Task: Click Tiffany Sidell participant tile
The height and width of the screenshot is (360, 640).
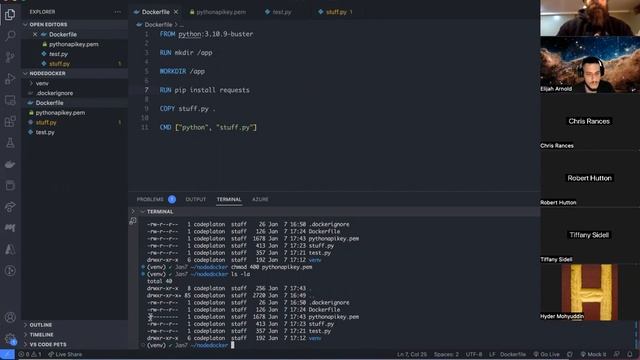Action: (x=590, y=235)
